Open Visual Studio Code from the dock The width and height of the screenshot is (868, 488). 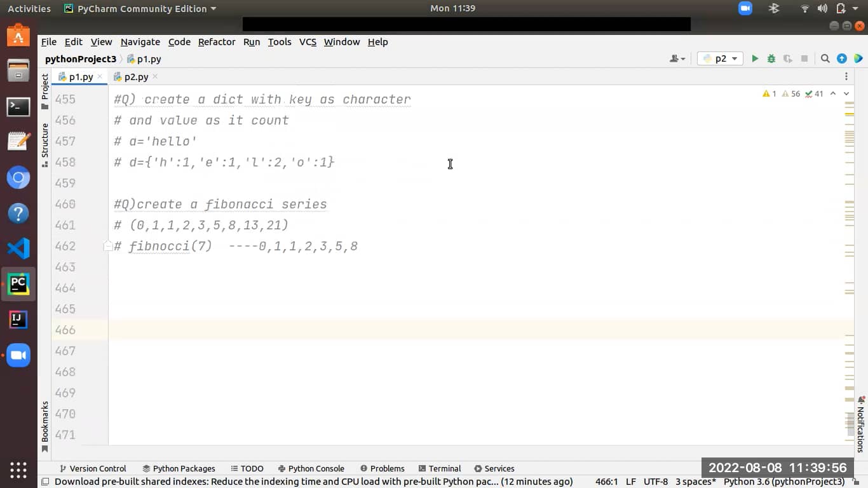click(x=18, y=248)
